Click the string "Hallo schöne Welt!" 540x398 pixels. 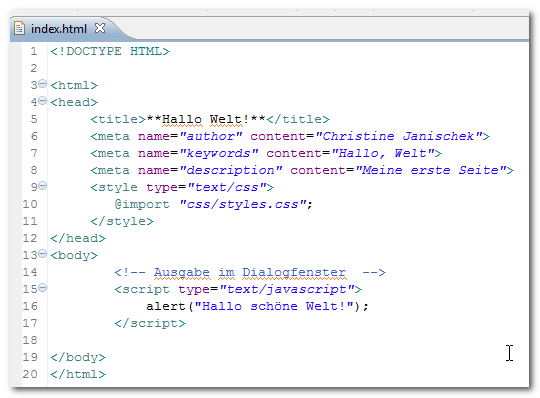[274, 306]
